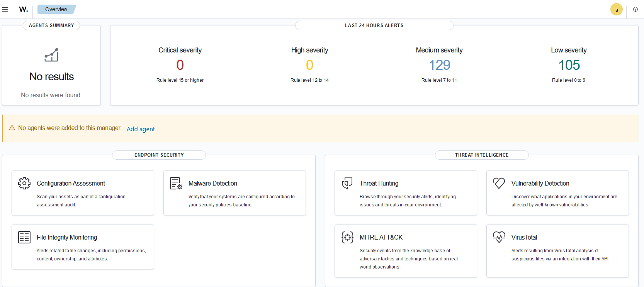Open the MITRE ATT&CK card title
Image resolution: width=644 pixels, height=287 pixels.
(381, 237)
